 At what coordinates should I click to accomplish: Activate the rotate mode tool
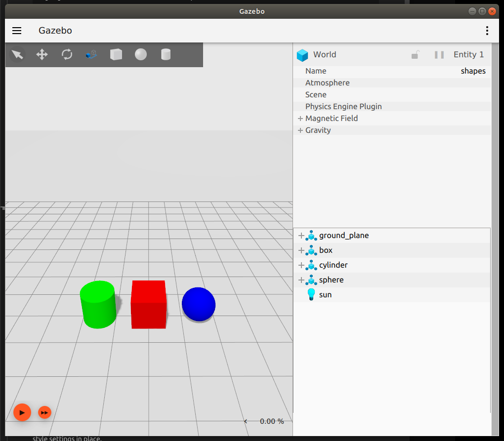pos(67,54)
